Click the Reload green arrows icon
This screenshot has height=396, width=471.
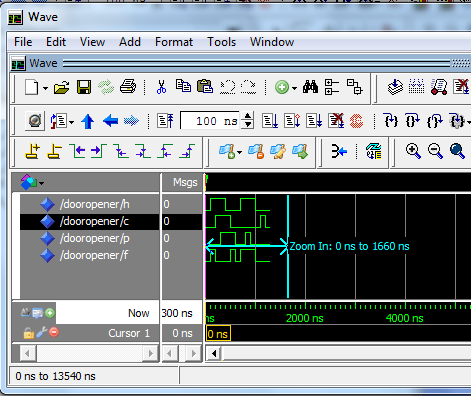coord(106,88)
